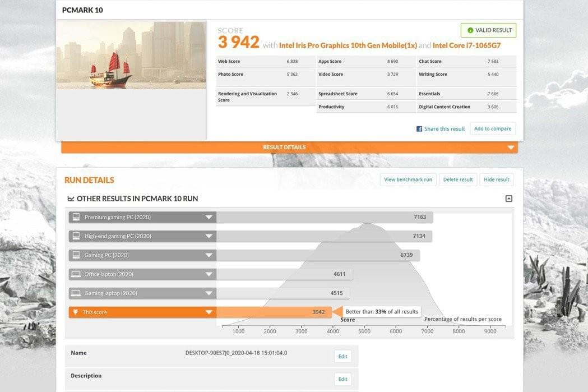Image resolution: width=588 pixels, height=392 pixels.
Task: Click the desktop icon on High-end gaming PC row
Action: (x=76, y=236)
